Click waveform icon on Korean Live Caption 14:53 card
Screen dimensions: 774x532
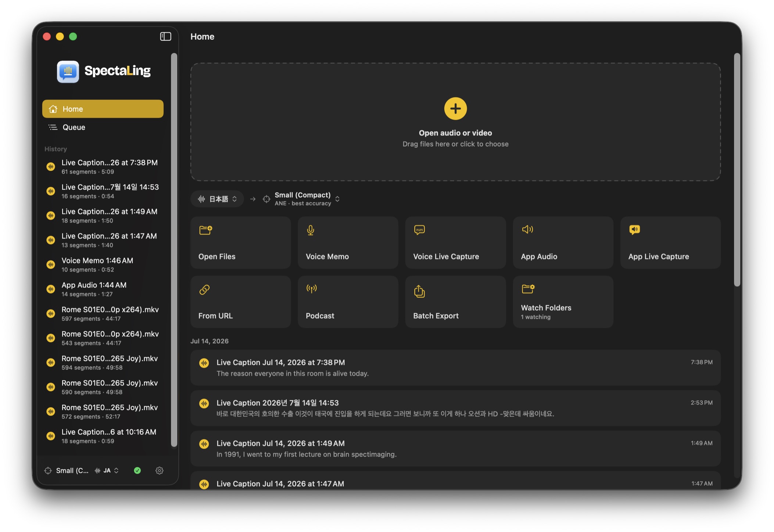(x=204, y=403)
